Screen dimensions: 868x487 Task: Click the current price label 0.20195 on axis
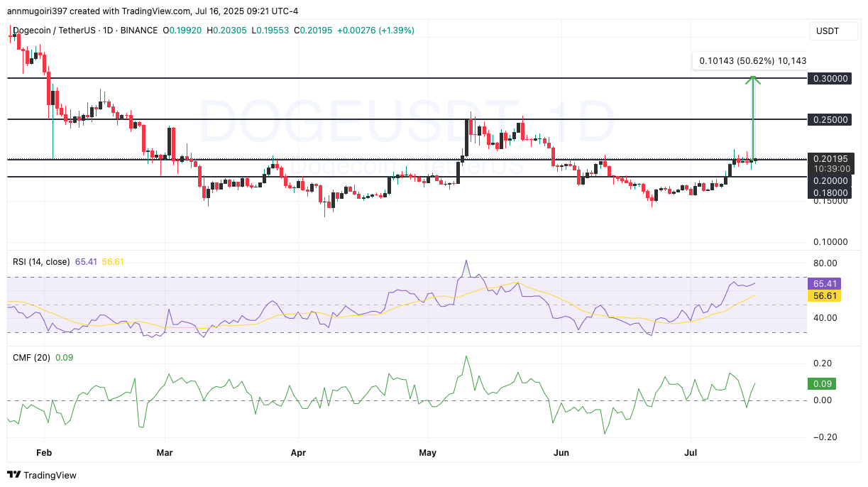[x=830, y=159]
